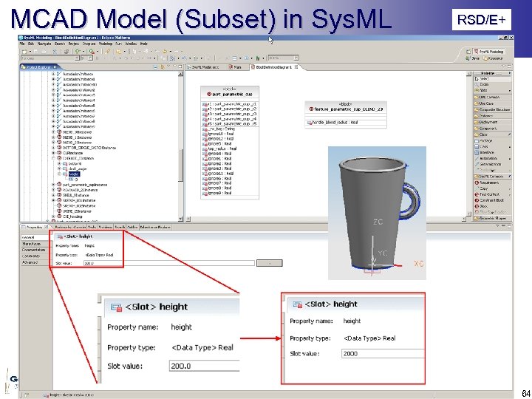Click Collapse All in Project Explorer toolbar
This screenshot has width=532, height=399.
(x=155, y=67)
